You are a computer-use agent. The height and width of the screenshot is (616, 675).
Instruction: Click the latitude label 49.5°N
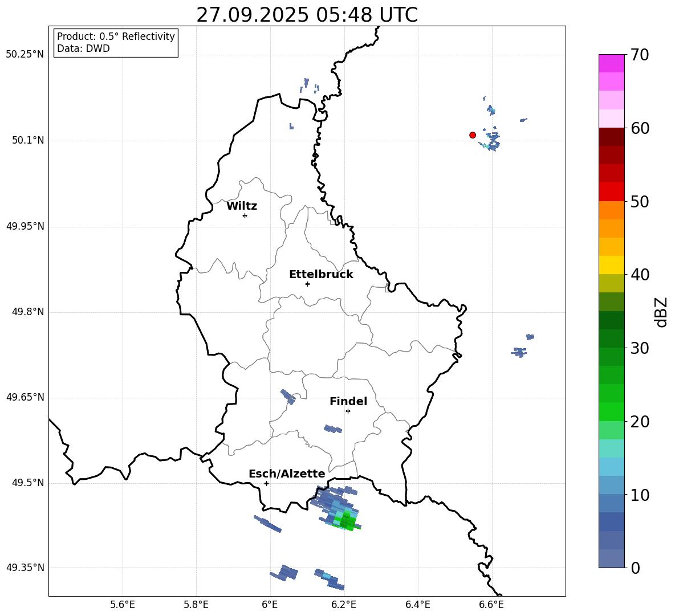pos(27,483)
